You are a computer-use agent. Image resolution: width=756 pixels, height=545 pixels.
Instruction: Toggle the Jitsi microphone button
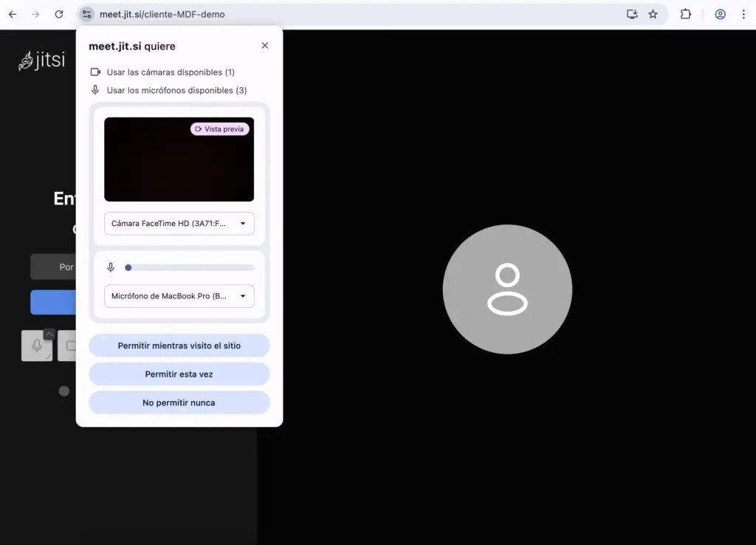coord(37,346)
